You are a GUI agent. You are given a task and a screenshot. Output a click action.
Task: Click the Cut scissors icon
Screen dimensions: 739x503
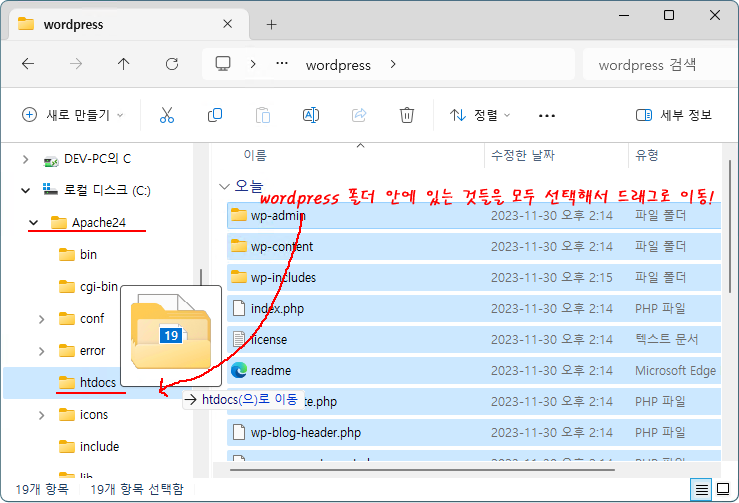[x=167, y=115]
